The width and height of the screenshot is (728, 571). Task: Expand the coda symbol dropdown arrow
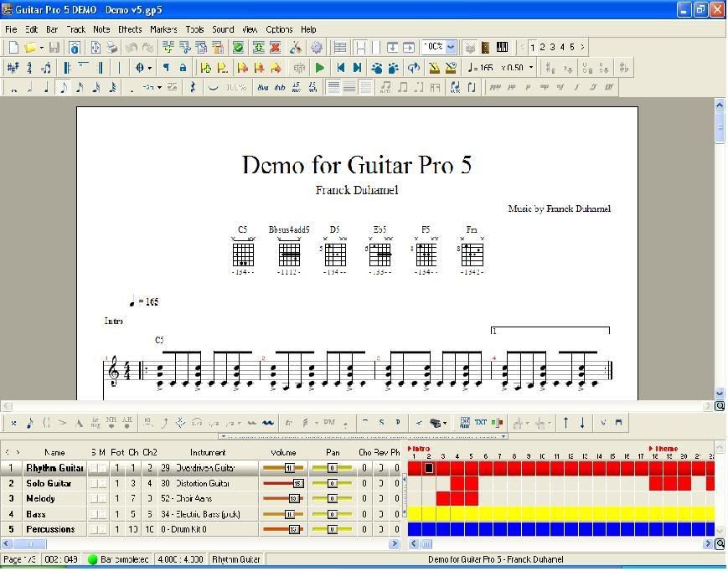(x=149, y=68)
